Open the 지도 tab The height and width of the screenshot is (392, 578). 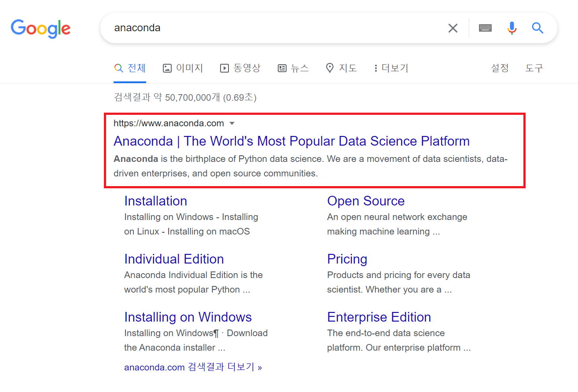tap(341, 68)
